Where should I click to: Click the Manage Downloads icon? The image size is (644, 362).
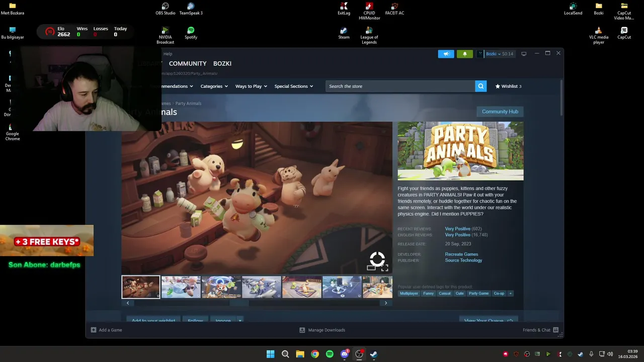[302, 330]
